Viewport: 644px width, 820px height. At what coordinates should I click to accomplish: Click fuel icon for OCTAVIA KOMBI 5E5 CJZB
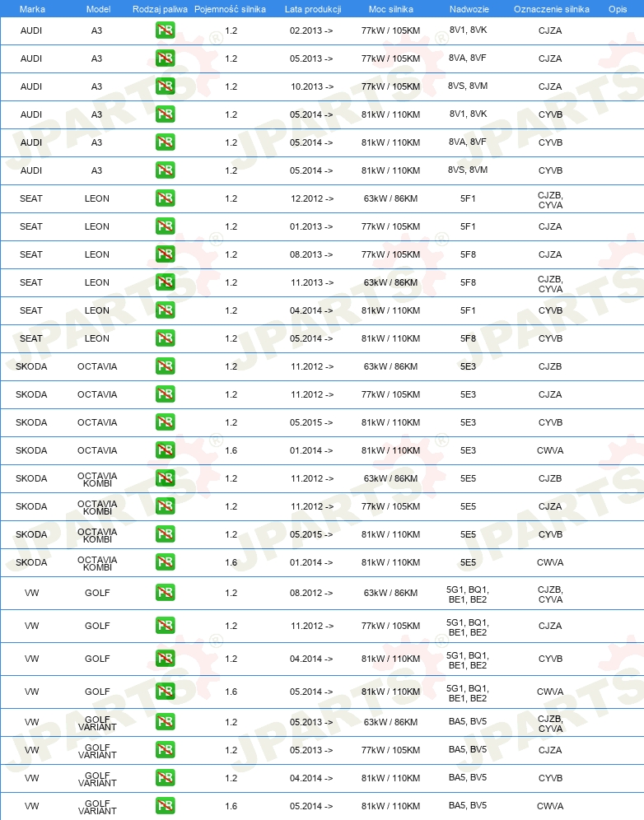pos(165,478)
